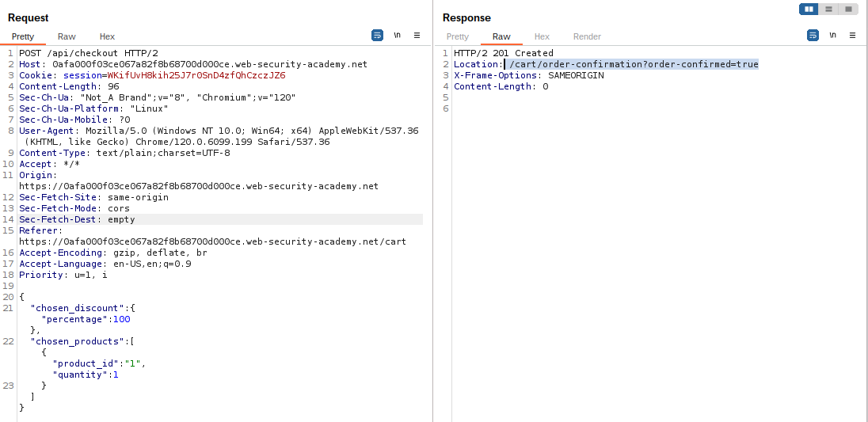Screen dimensions: 868x422
Task: Switch to side-by-side split layout
Action: [809, 10]
